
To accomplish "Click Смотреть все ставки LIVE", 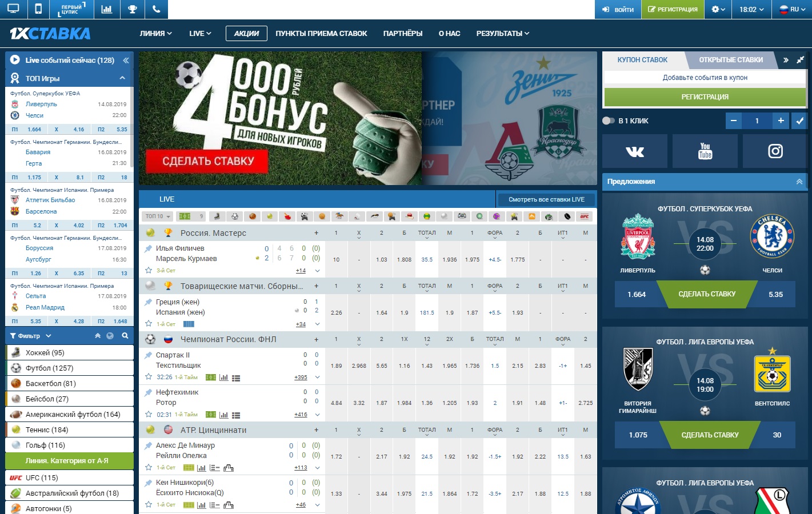I will tap(546, 199).
